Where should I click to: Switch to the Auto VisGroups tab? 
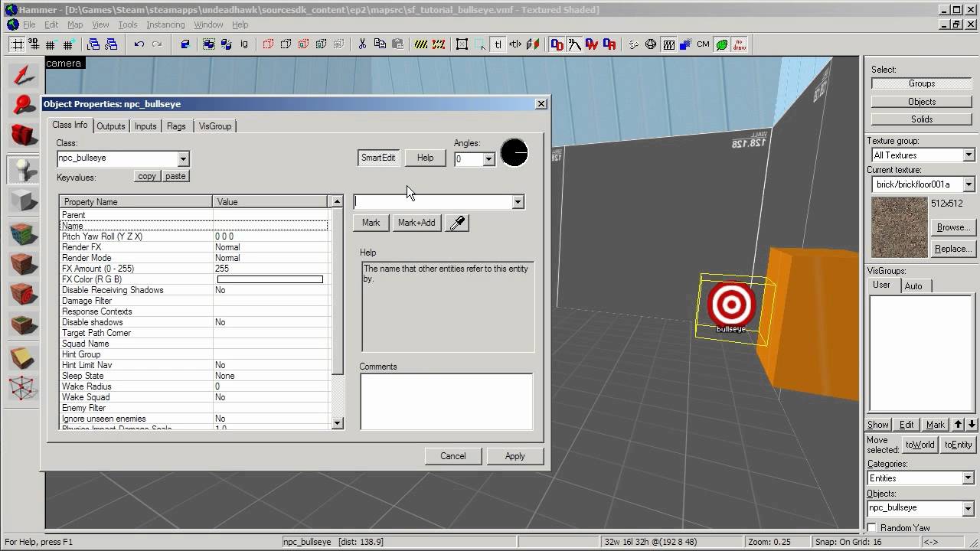pyautogui.click(x=913, y=285)
